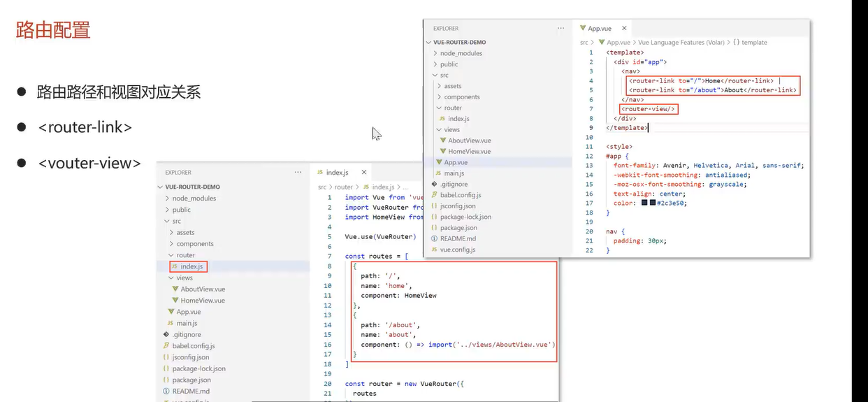Image resolution: width=868 pixels, height=402 pixels.
Task: Collapse views folder in the App.vue window
Action: [x=452, y=129]
